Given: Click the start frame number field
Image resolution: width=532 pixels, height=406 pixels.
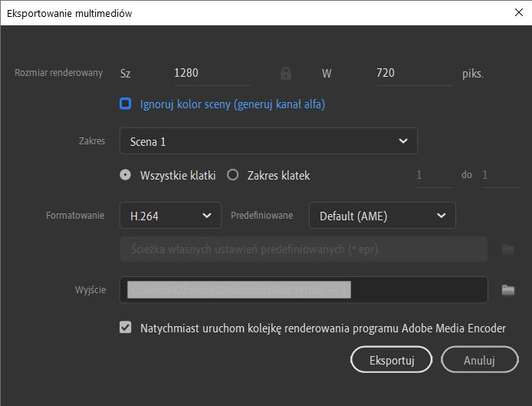Looking at the screenshot, I should coord(434,175).
